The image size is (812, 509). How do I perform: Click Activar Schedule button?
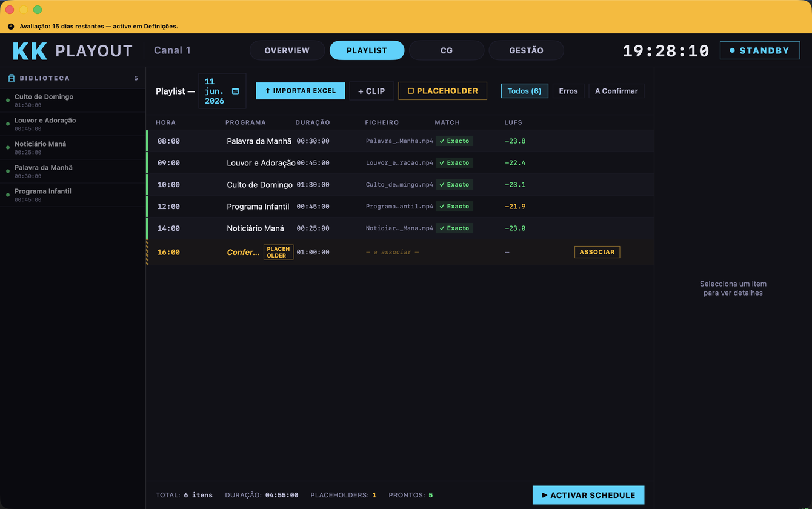coord(588,495)
